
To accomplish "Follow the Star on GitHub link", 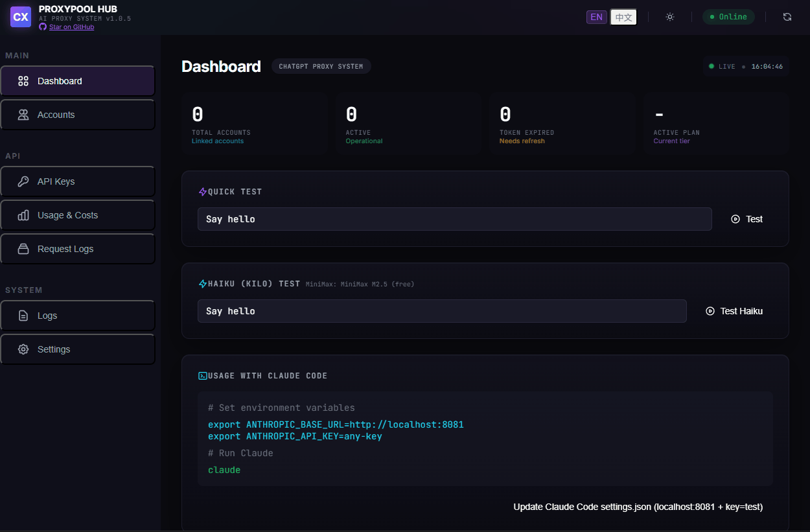I will [x=71, y=27].
